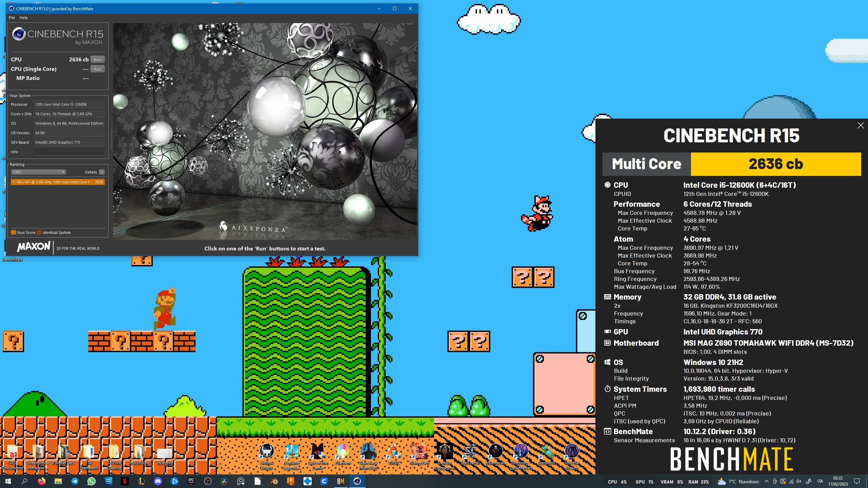Open Telegram from the taskbar
The height and width of the screenshot is (488, 868).
click(x=75, y=481)
